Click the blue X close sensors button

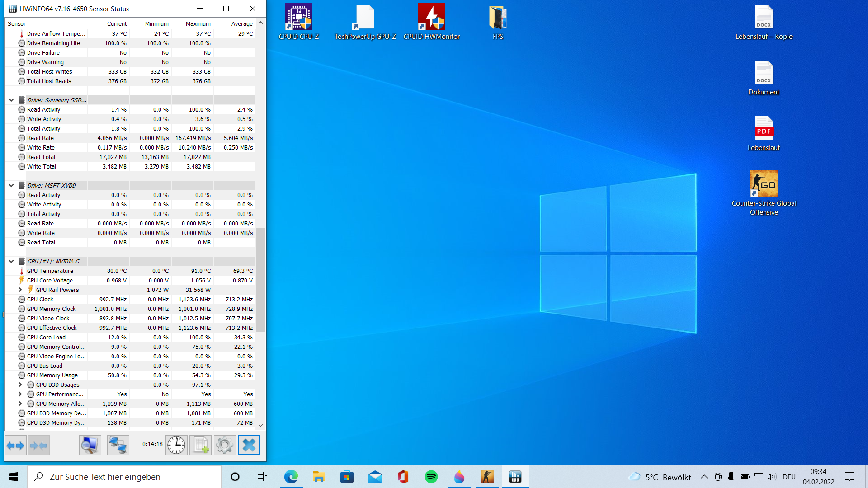(249, 446)
